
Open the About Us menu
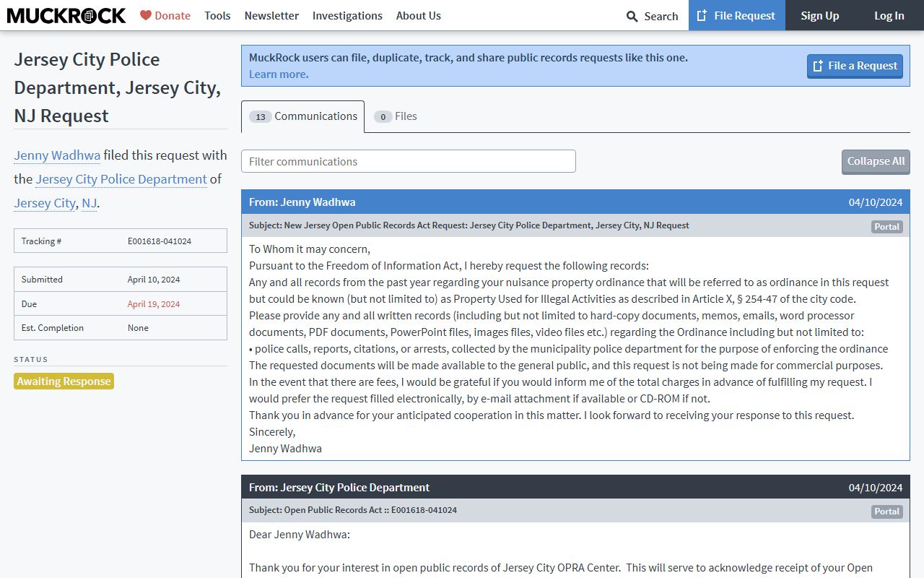(419, 15)
